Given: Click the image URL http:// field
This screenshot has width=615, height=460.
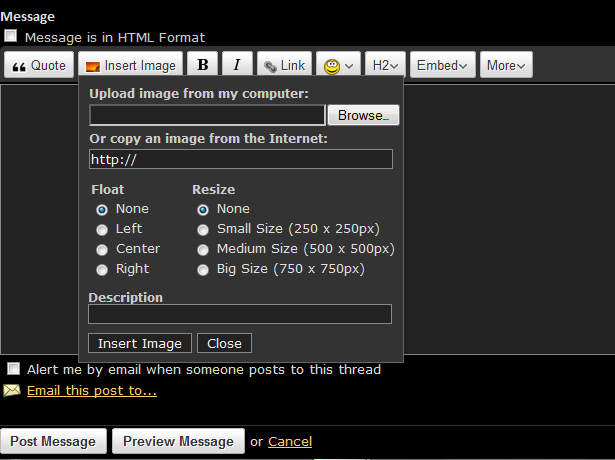Looking at the screenshot, I should (240, 159).
